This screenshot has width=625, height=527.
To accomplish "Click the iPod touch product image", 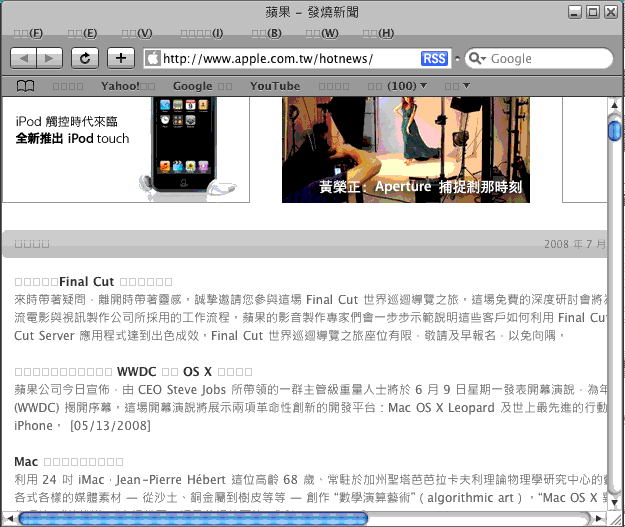I will point(184,147).
